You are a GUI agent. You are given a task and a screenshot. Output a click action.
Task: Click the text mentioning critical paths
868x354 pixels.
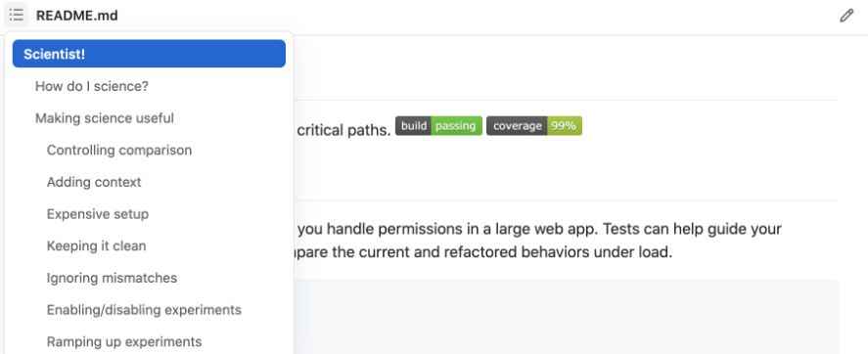click(343, 129)
